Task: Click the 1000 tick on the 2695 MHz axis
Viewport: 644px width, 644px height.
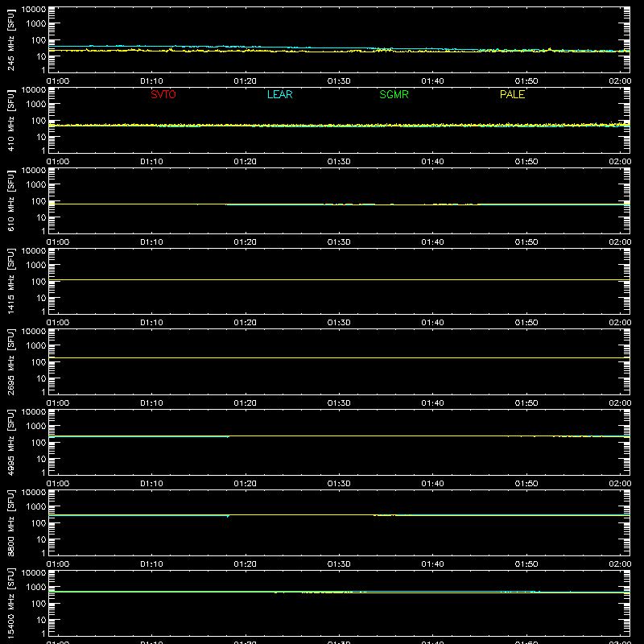Action: (36, 346)
